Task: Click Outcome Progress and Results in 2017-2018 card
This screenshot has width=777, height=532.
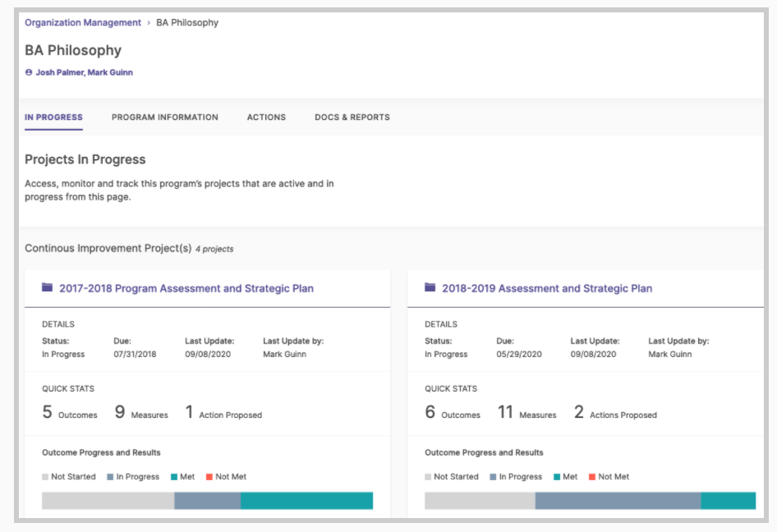Action: point(101,452)
